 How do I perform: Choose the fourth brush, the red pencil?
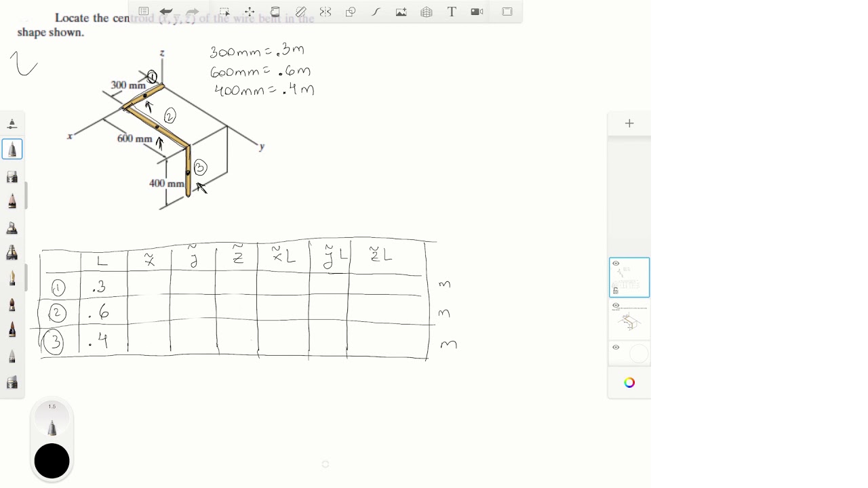click(x=12, y=201)
